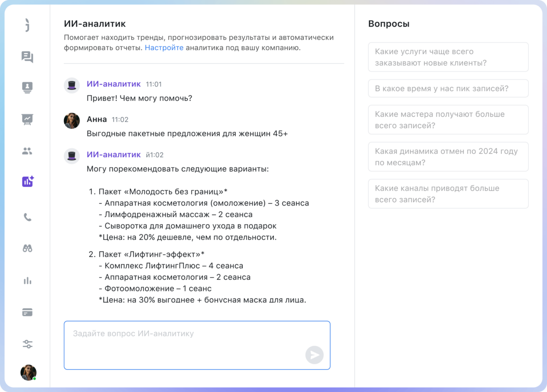Open the chats section icon
The image size is (547, 392).
(27, 57)
